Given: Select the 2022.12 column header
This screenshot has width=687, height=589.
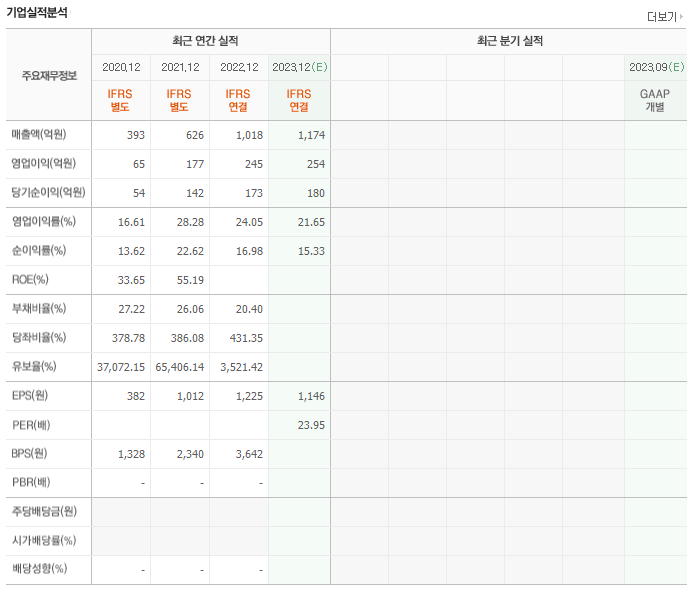Looking at the screenshot, I should click(x=239, y=67).
